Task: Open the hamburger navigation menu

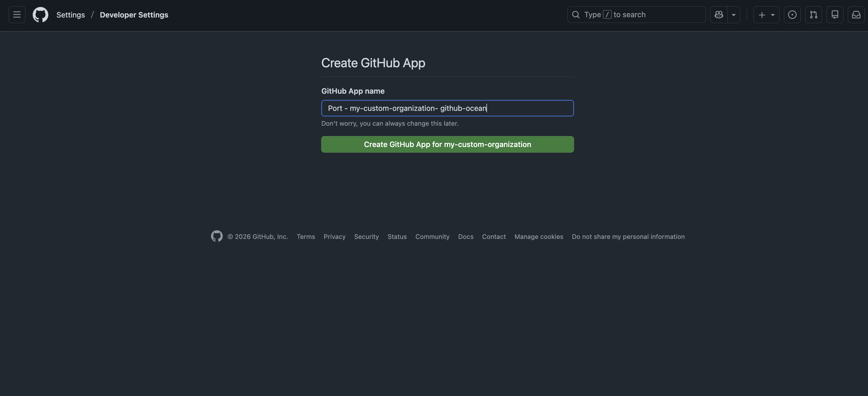Action: pyautogui.click(x=17, y=15)
